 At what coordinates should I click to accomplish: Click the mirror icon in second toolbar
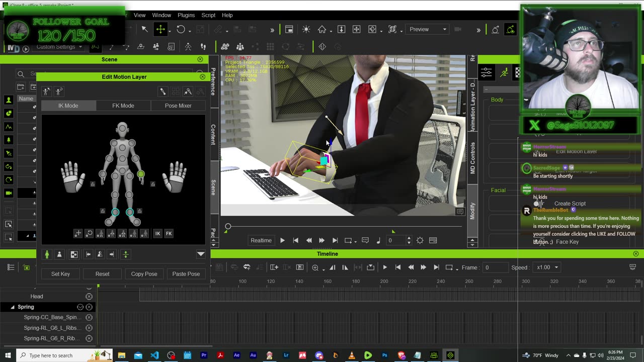pos(322,47)
